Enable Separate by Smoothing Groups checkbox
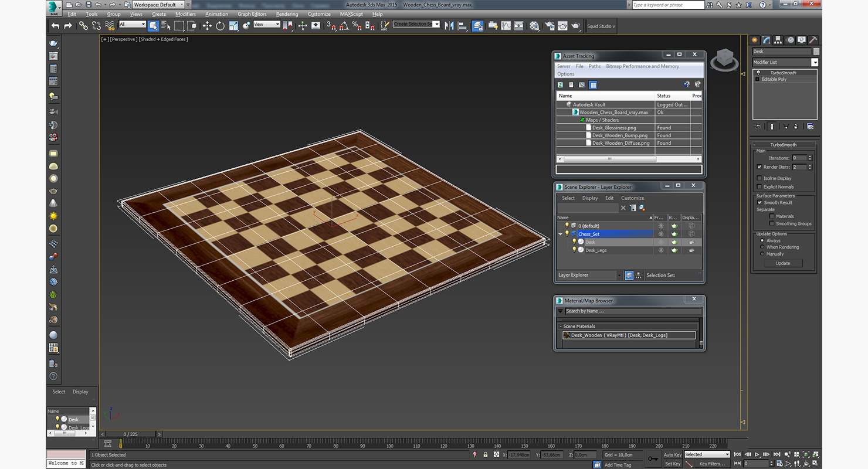The image size is (868, 469). [x=772, y=223]
